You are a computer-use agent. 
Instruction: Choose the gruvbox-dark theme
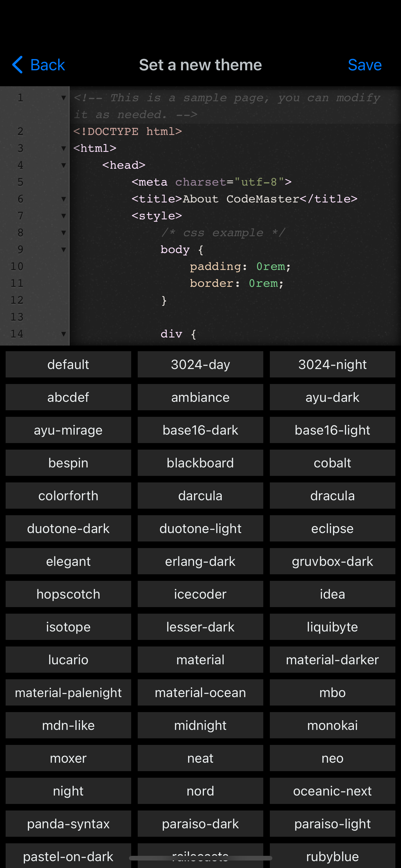coord(332,561)
